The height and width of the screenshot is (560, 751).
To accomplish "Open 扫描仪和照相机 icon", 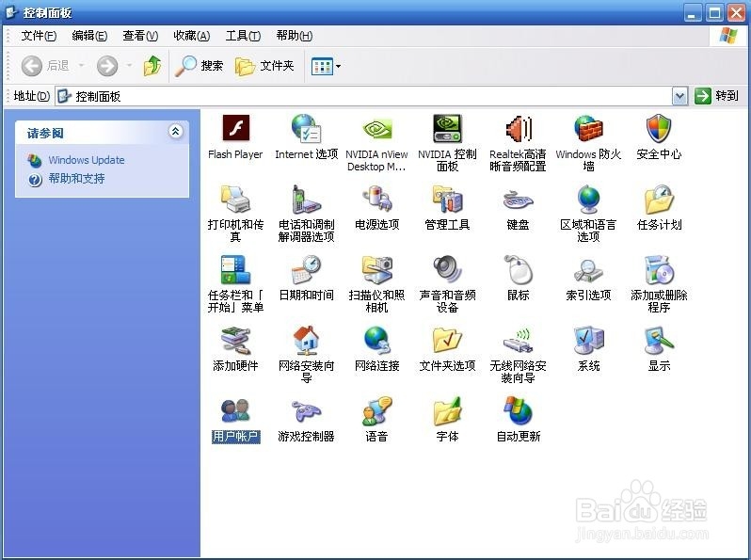I will point(376,270).
